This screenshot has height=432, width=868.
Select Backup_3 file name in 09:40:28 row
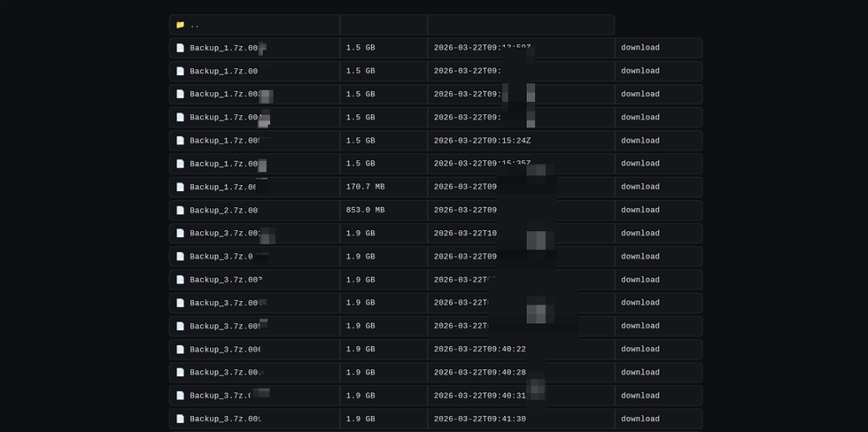226,373
